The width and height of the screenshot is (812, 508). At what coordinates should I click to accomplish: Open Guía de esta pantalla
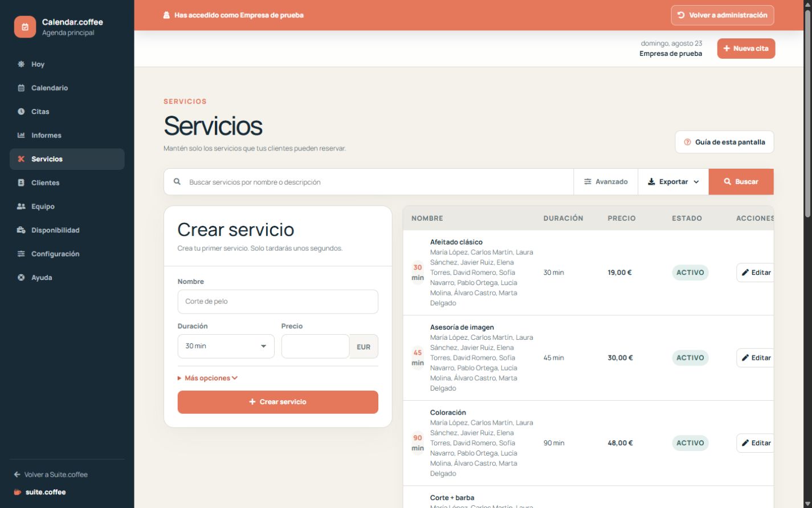click(x=724, y=142)
